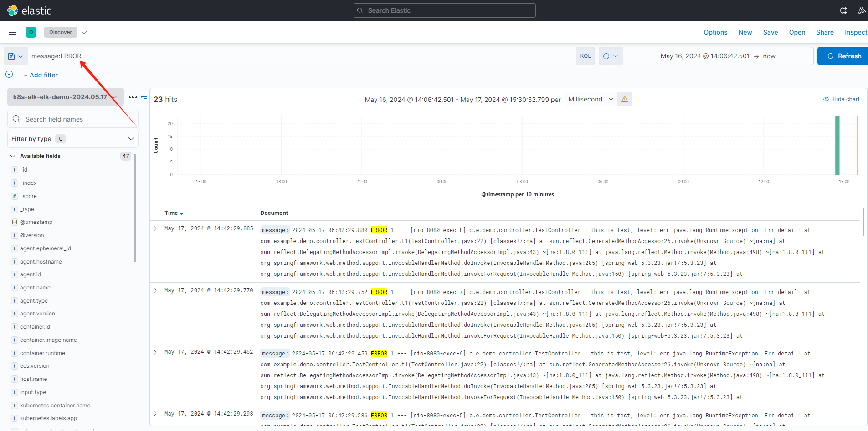Open the help menu icon
The height and width of the screenshot is (431, 868).
point(844,10)
